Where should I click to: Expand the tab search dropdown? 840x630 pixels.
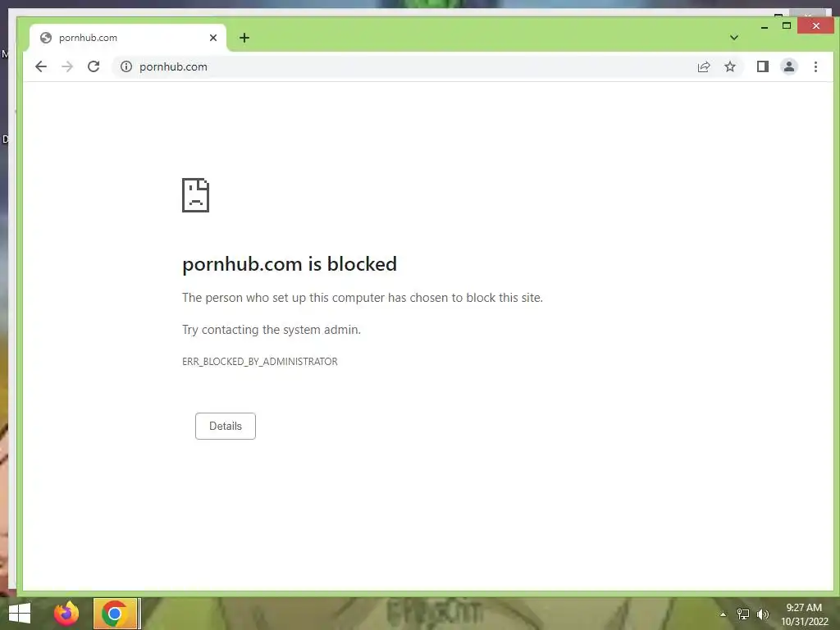pyautogui.click(x=734, y=38)
